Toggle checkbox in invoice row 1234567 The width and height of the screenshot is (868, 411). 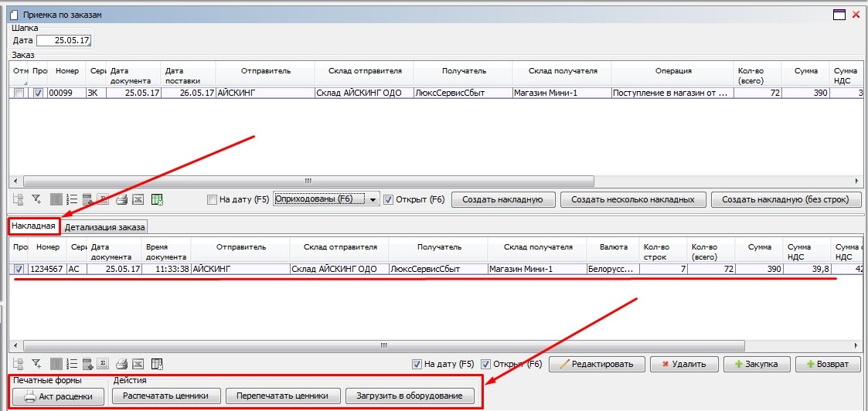[19, 269]
